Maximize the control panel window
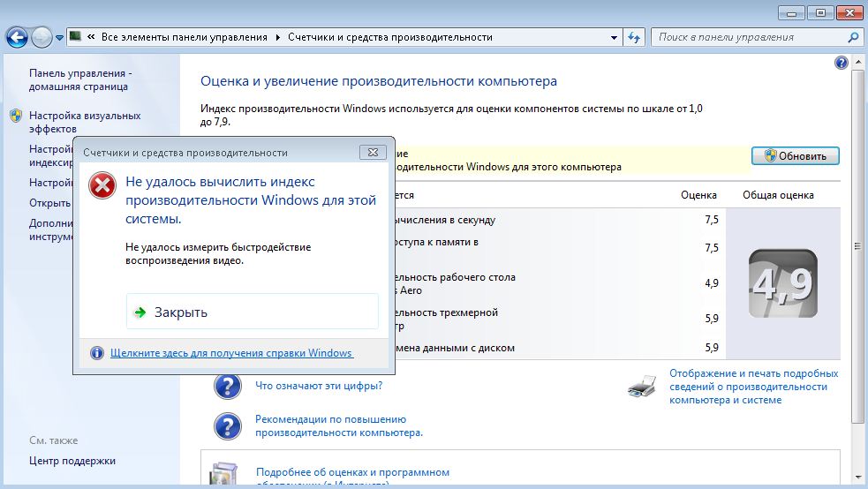This screenshot has width=868, height=489. coord(820,12)
